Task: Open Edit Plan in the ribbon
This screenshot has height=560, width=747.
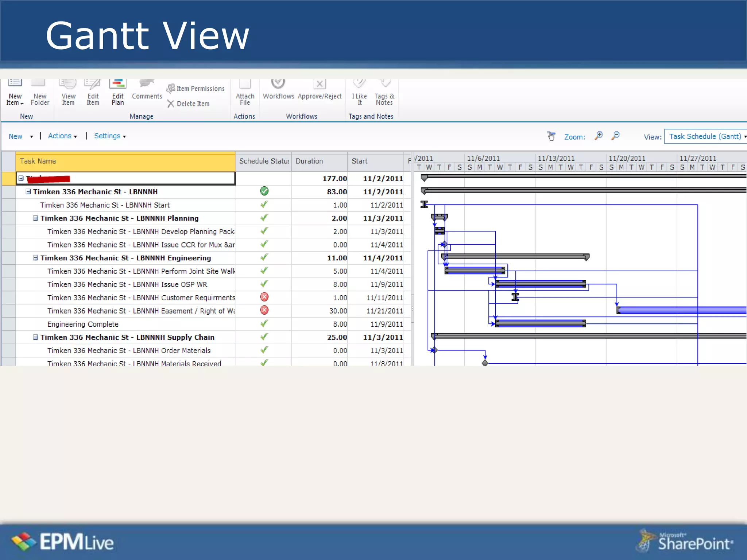Action: pyautogui.click(x=118, y=93)
